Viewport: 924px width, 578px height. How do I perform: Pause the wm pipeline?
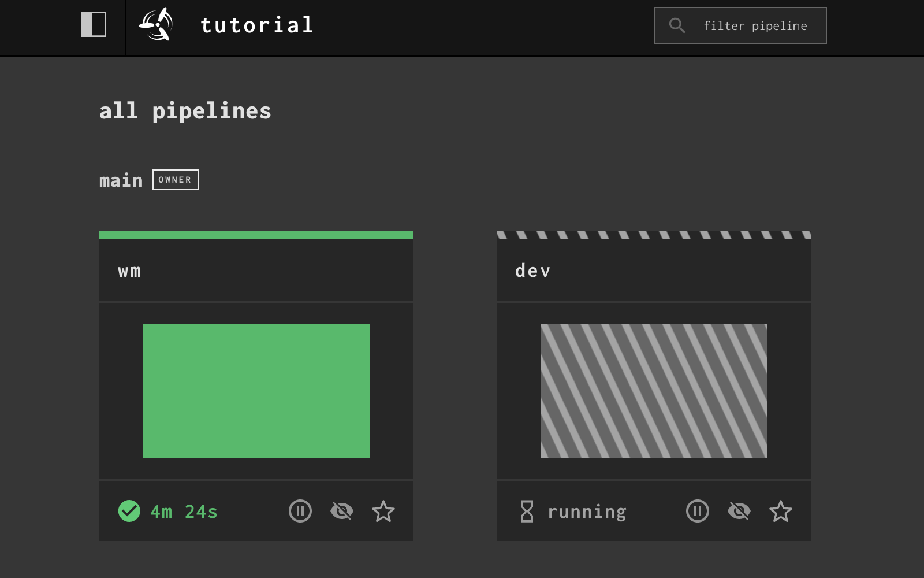click(300, 511)
